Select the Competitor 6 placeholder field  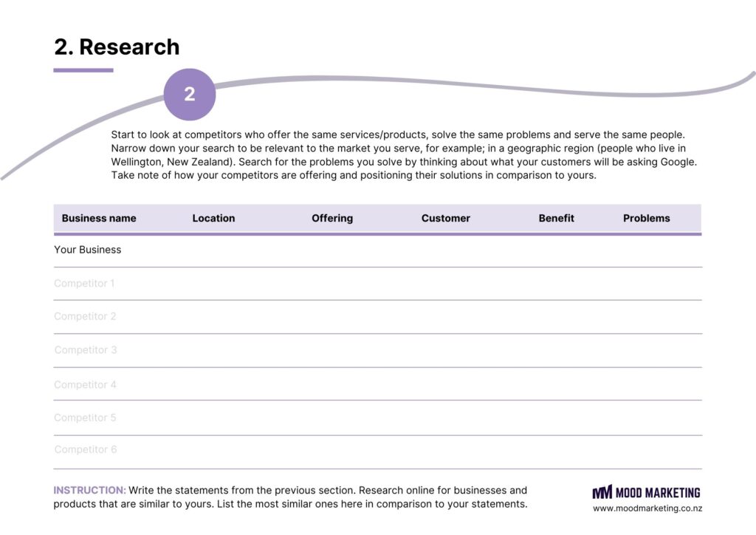pos(86,449)
